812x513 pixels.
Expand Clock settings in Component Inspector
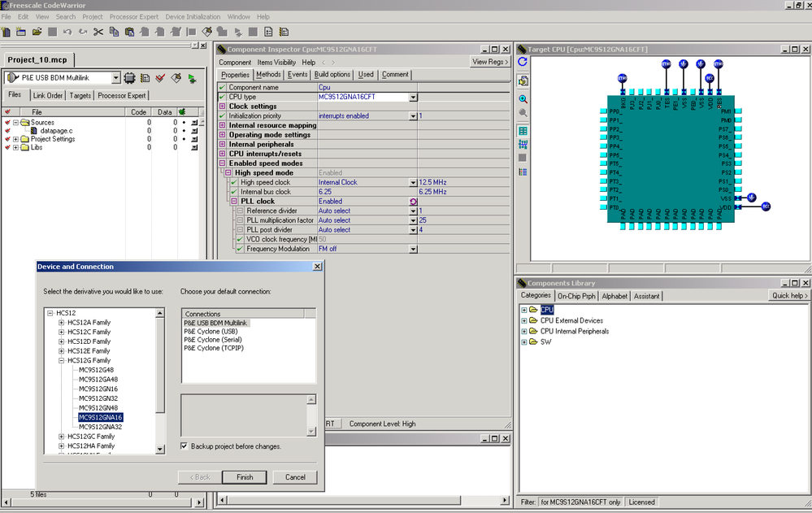click(x=222, y=107)
